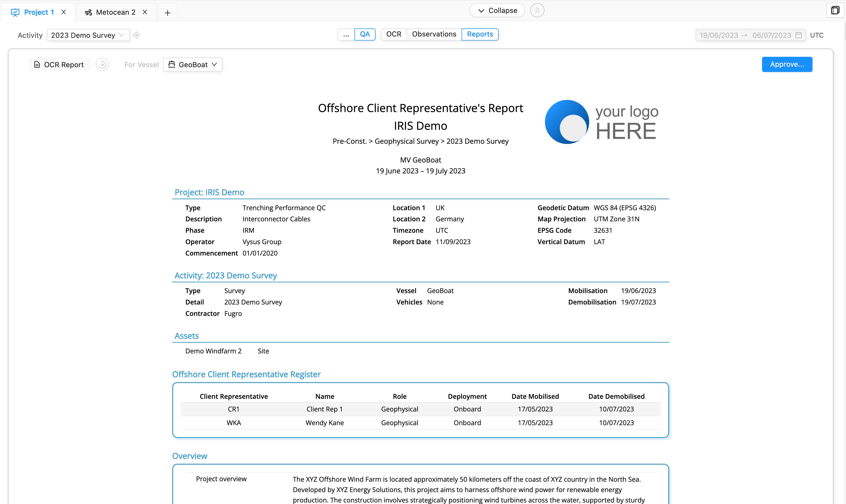Click the CR1 row in register table

420,409
